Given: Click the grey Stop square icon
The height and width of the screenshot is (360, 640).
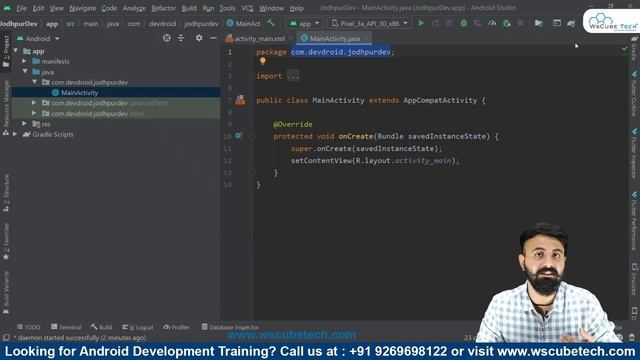Looking at the screenshot, I should pyautogui.click(x=520, y=23).
